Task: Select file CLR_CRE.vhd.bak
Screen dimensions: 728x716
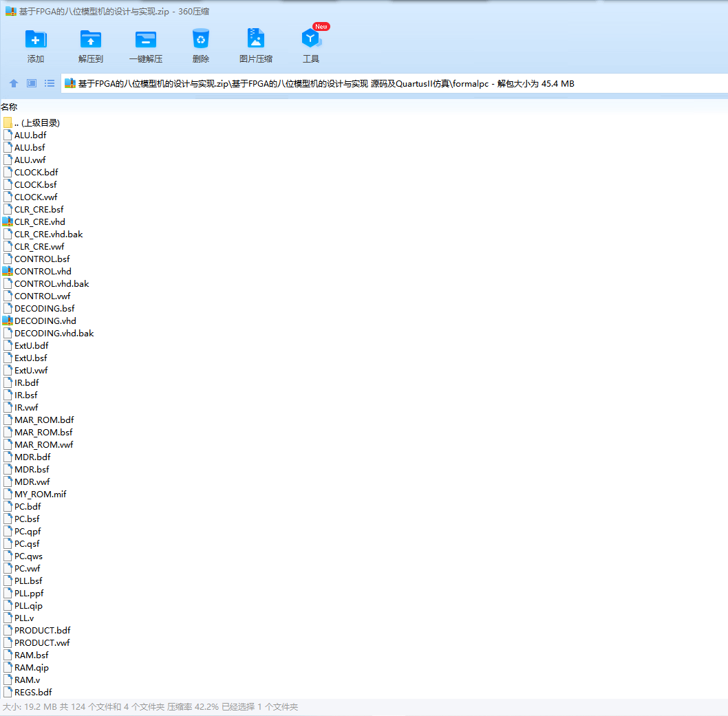Action: [x=43, y=235]
